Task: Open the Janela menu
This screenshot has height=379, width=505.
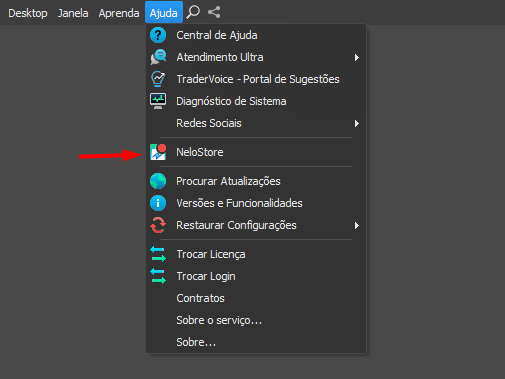Action: [x=73, y=13]
